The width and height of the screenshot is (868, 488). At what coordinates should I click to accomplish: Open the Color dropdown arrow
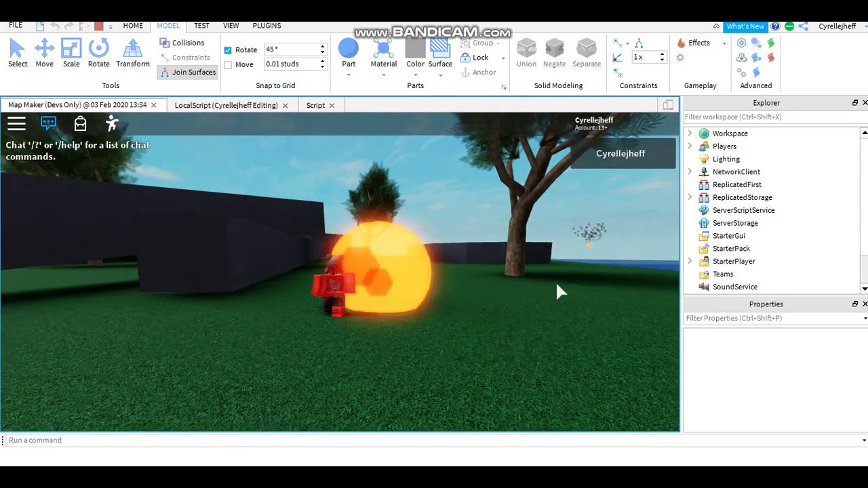pyautogui.click(x=416, y=75)
